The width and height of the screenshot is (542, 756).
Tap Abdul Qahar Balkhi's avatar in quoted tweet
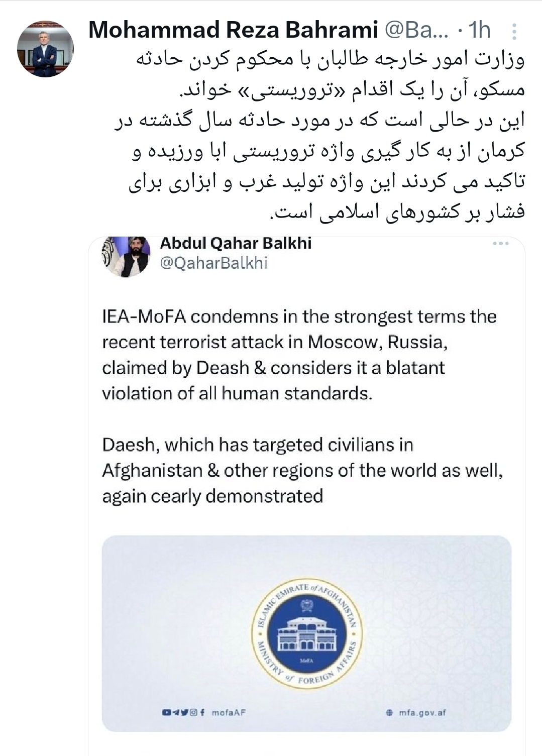pyautogui.click(x=126, y=256)
